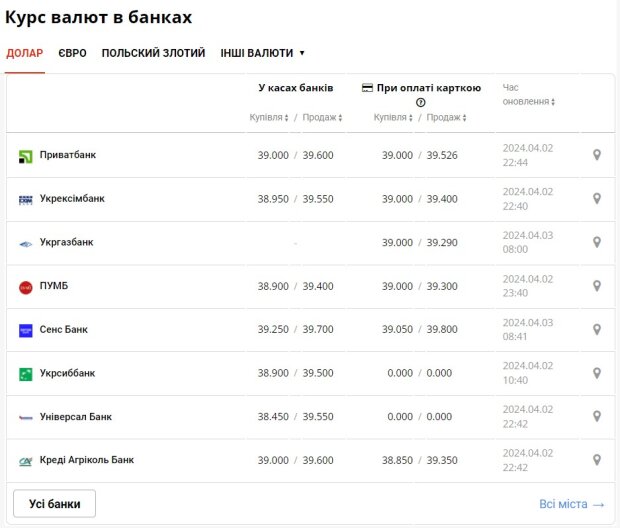Click the ПУМБ row location pin
620x528 pixels.
pyautogui.click(x=597, y=286)
